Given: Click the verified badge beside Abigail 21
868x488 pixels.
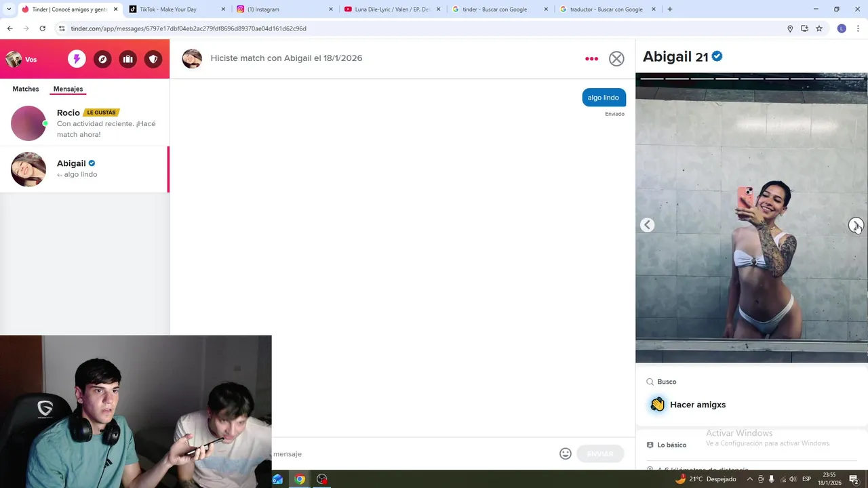Looking at the screenshot, I should tap(717, 56).
